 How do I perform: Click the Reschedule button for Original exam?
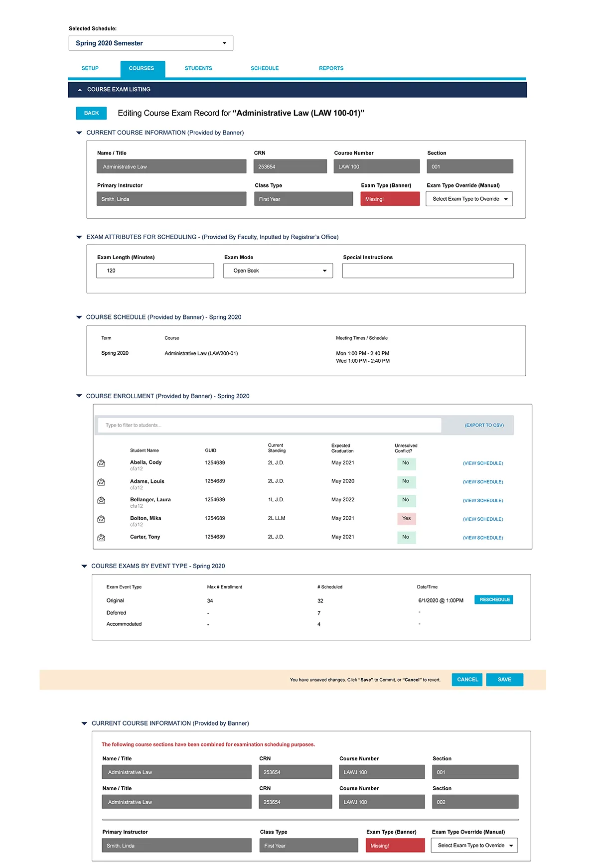[x=494, y=600]
